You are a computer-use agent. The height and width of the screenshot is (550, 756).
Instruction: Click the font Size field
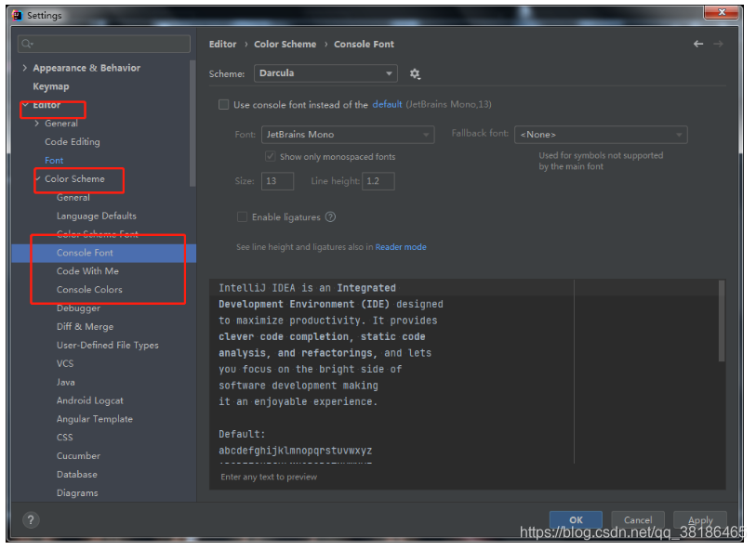coord(277,181)
